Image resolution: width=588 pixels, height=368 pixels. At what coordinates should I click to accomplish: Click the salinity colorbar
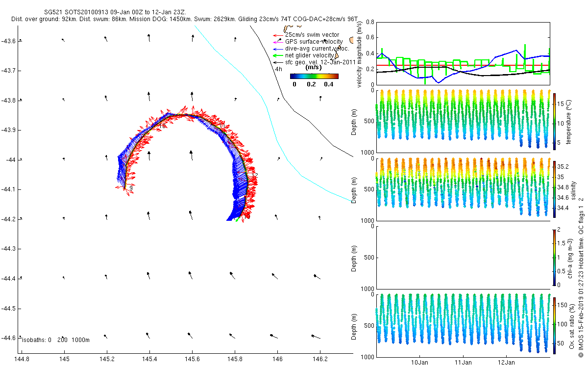555,189
